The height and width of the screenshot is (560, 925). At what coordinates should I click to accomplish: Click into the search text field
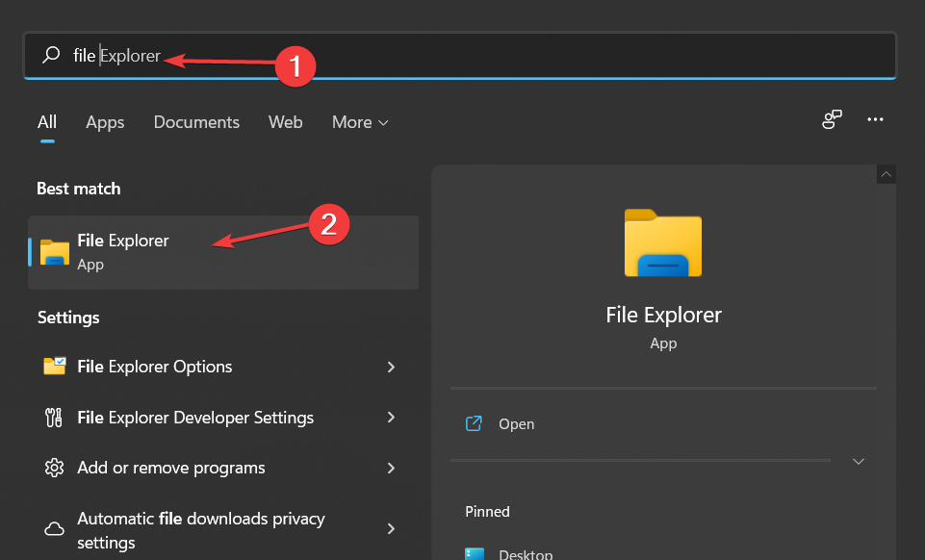[459, 56]
